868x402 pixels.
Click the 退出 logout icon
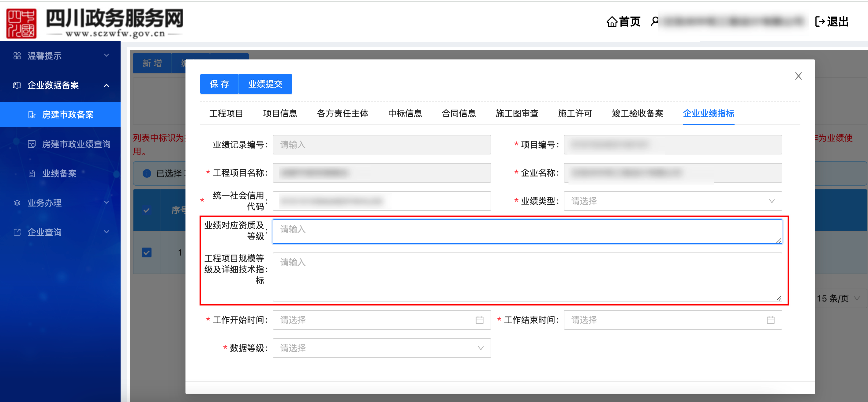[x=820, y=21]
